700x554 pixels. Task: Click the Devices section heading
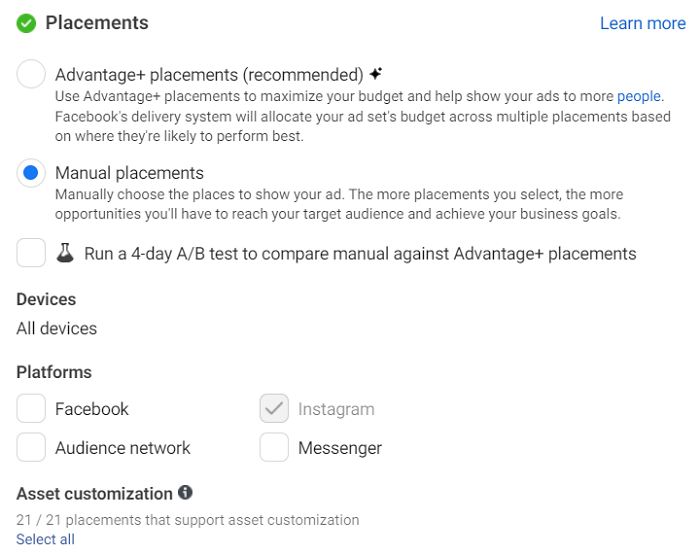[x=46, y=299]
